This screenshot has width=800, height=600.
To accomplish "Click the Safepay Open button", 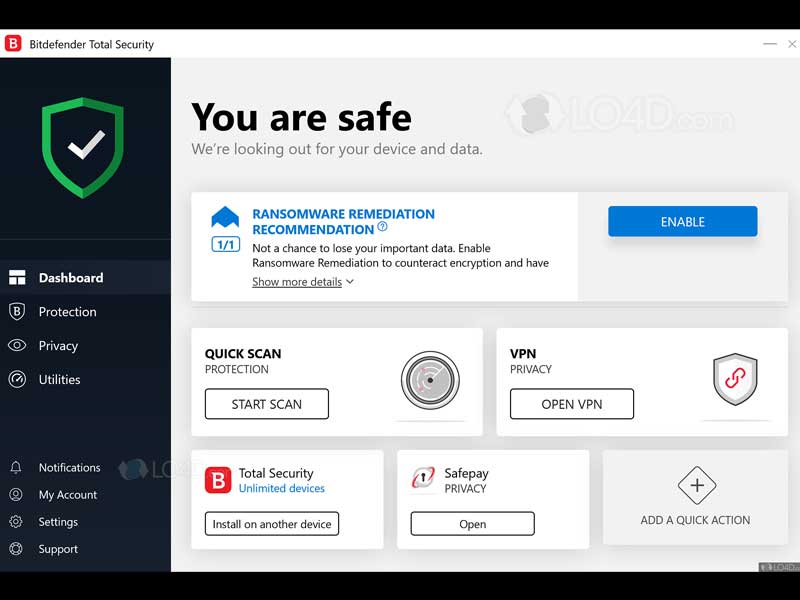I will 472,523.
